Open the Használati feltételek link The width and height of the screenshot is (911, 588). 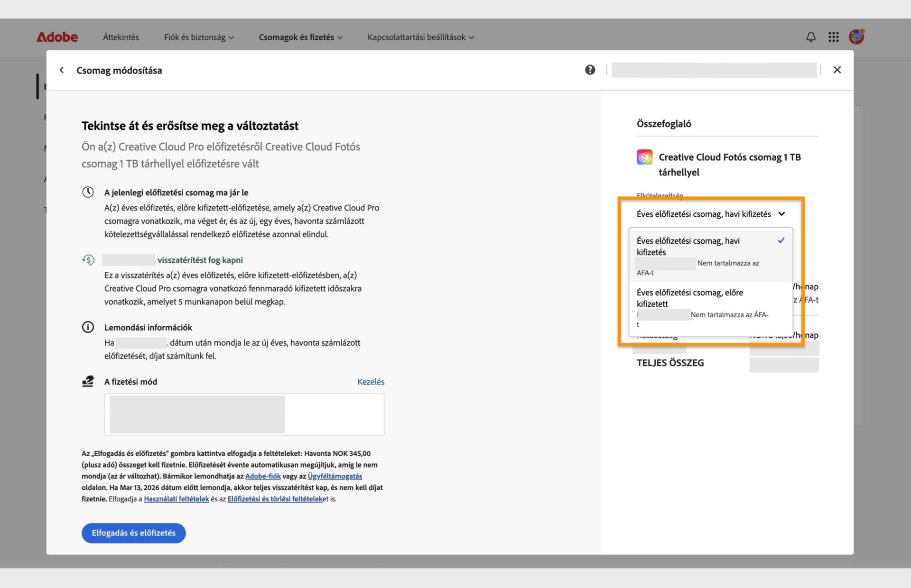point(176,499)
